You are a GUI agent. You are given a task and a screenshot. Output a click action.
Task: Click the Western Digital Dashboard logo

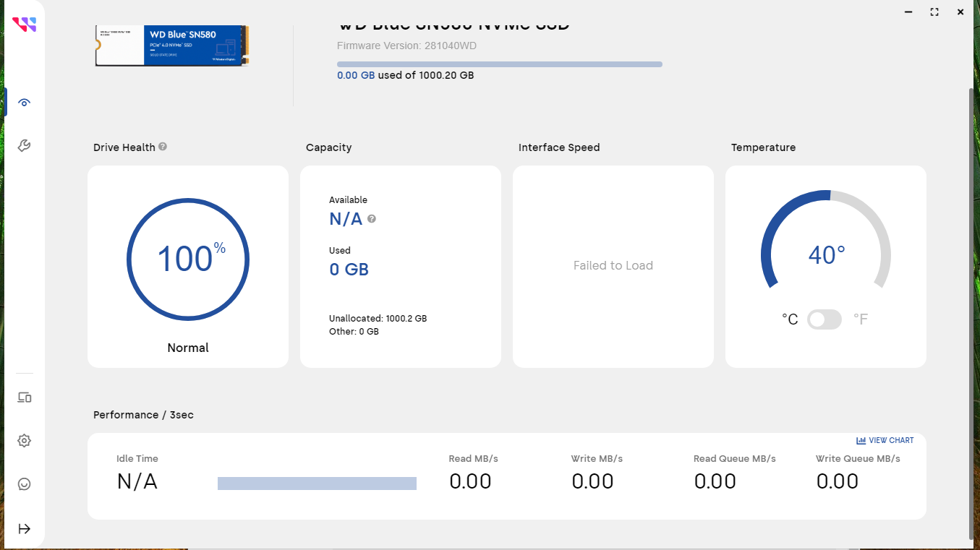tap(24, 24)
